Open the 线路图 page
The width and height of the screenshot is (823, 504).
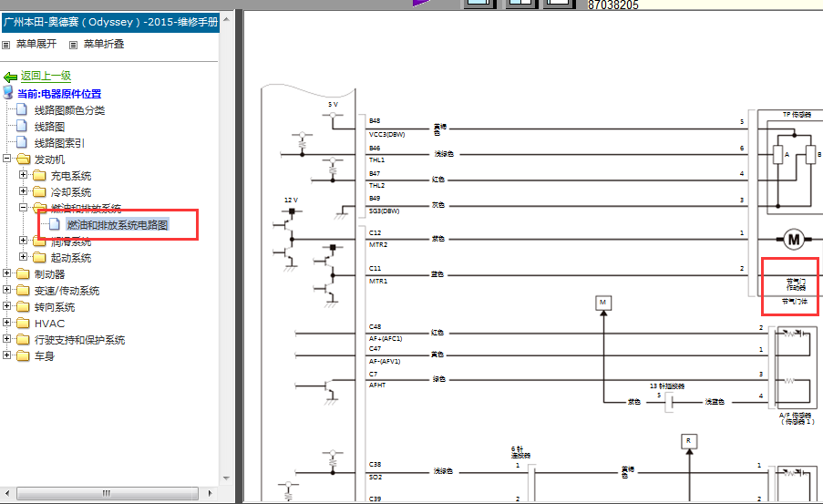pos(50,127)
